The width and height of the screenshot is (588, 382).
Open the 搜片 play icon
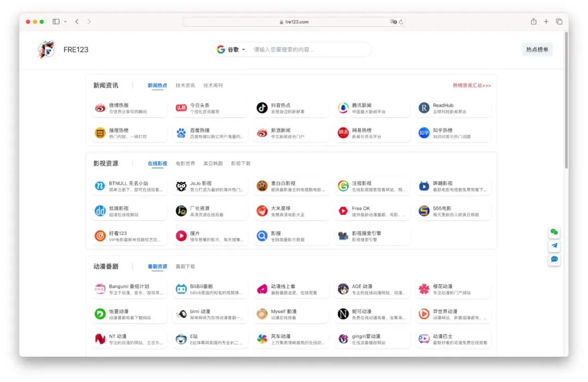pos(181,236)
